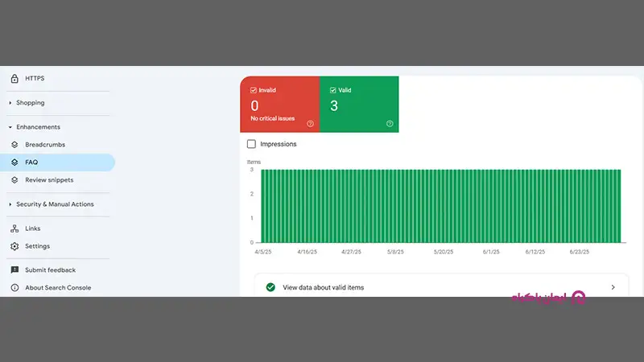Collapse the Enhancements section
The image size is (644, 362).
click(10, 127)
